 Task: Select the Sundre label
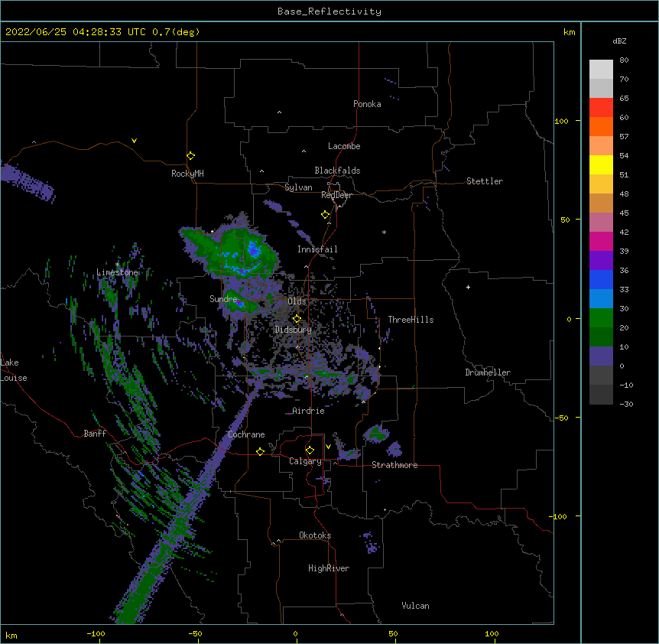pyautogui.click(x=223, y=299)
